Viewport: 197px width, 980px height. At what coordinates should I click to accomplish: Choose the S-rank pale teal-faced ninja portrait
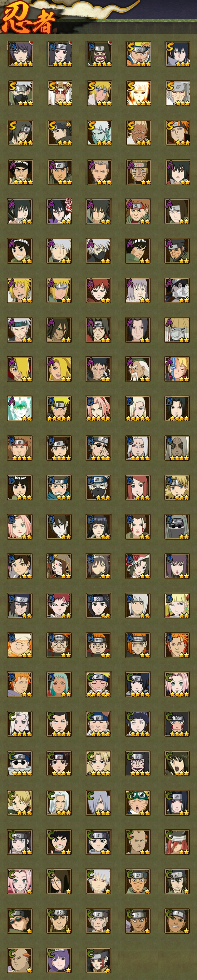pyautogui.click(x=98, y=133)
